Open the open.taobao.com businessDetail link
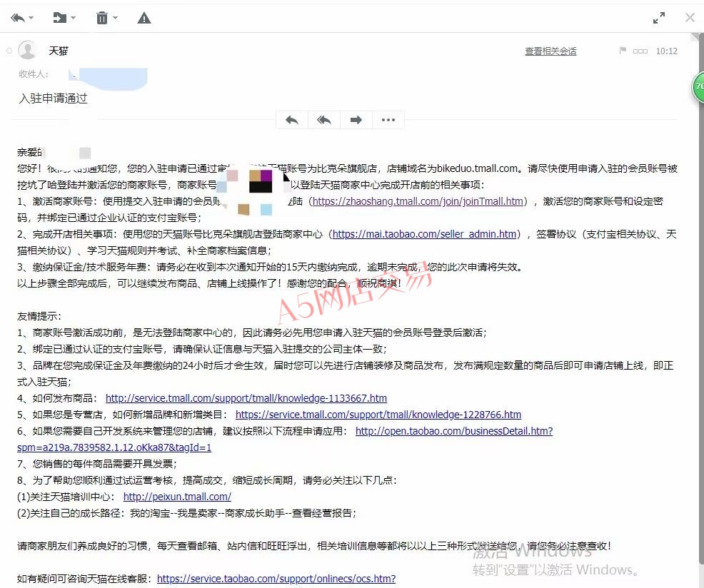Screen dimensions: 704x588 click(454, 431)
